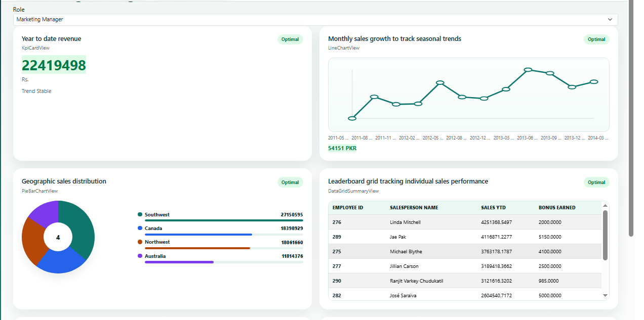Click the Optimal badge on Year to date revenue

290,39
